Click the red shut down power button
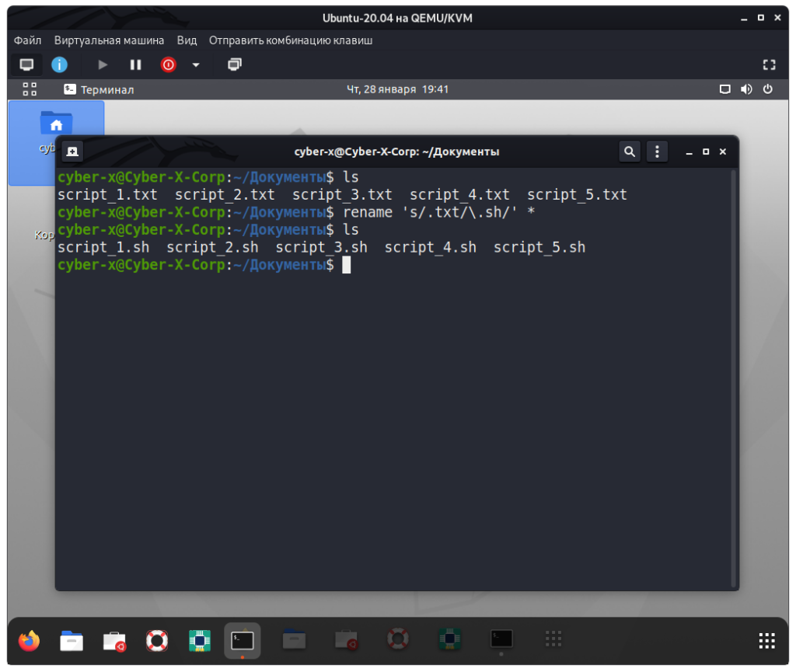 tap(168, 64)
